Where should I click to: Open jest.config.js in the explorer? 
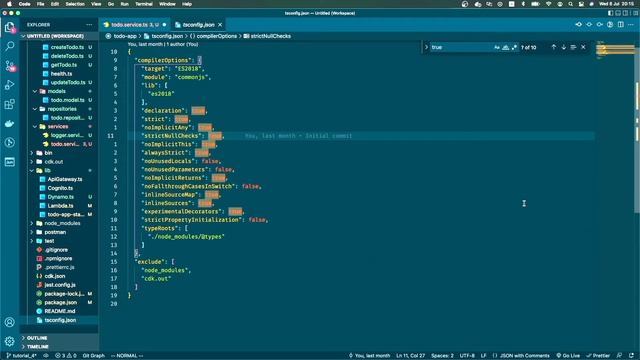(x=60, y=285)
